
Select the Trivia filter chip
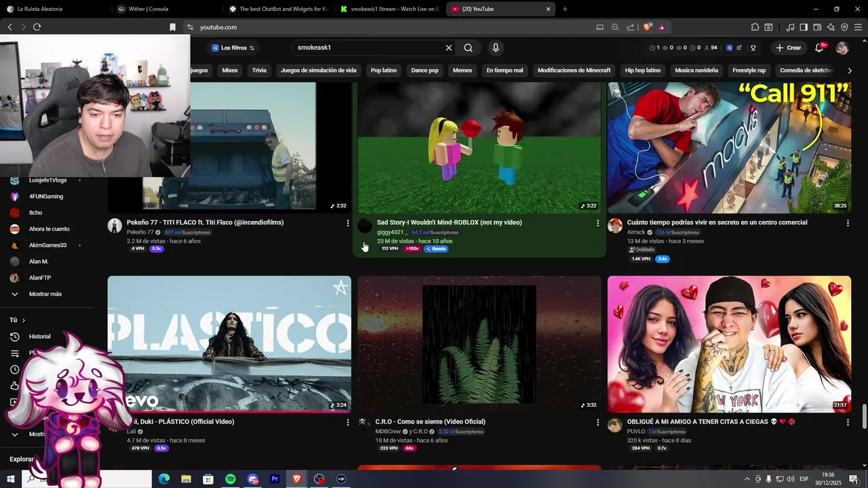(259, 70)
